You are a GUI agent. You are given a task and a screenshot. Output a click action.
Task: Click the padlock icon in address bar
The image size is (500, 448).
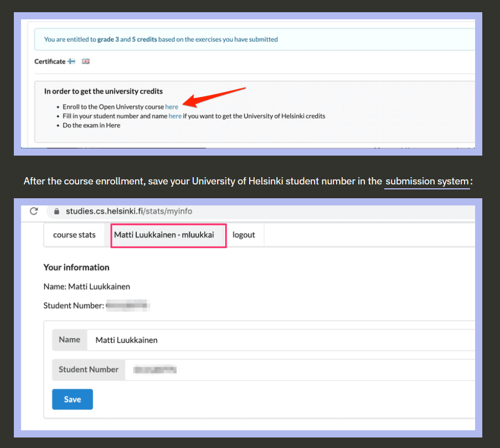coord(56,211)
